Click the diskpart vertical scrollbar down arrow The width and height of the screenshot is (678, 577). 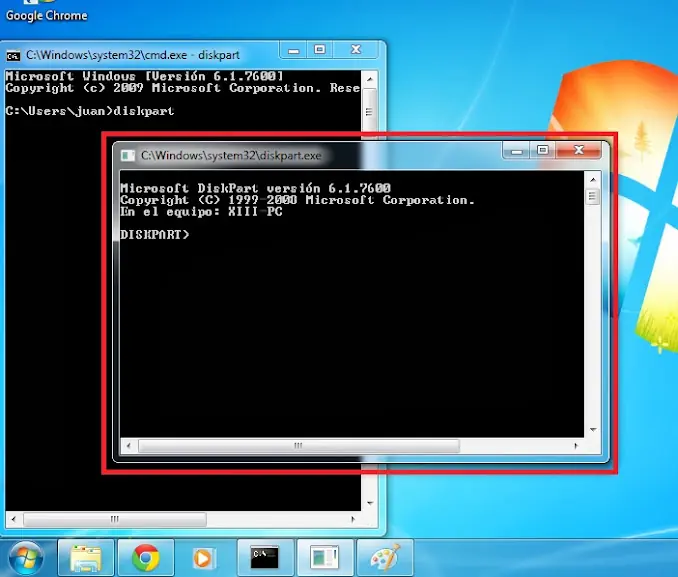[593, 430]
